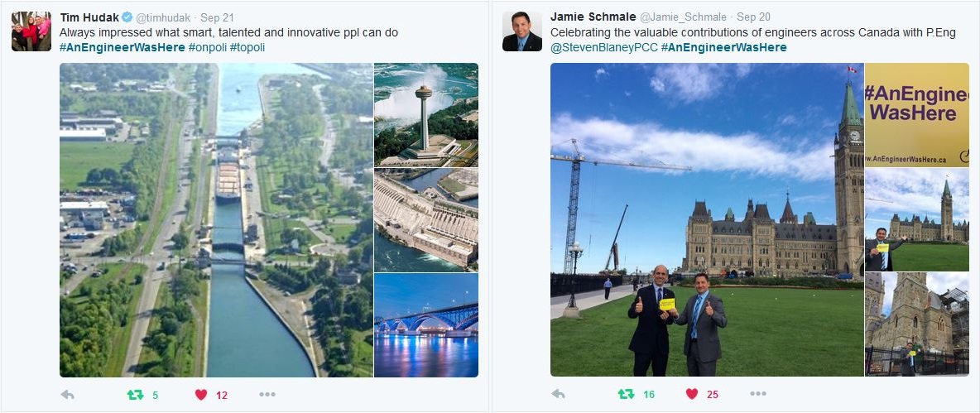Screen dimensions: 980x413
Task: Open @StevenBlaneyPCC mention link
Action: (603, 47)
